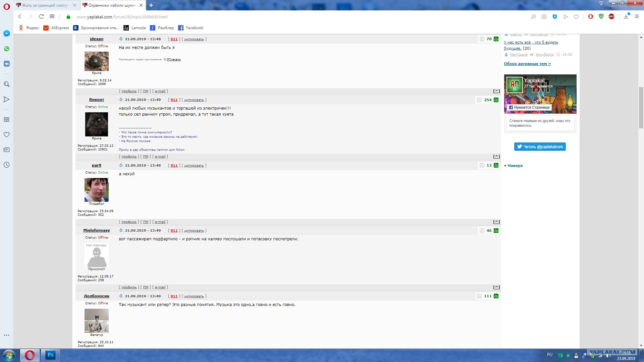Viewport: 644px width, 362px height.
Task: Open 'Обзор активных тем »' link
Action: [527, 64]
